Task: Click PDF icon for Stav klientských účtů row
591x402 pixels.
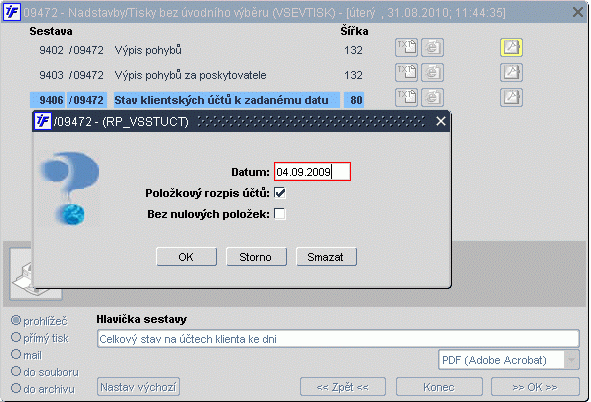Action: 511,98
